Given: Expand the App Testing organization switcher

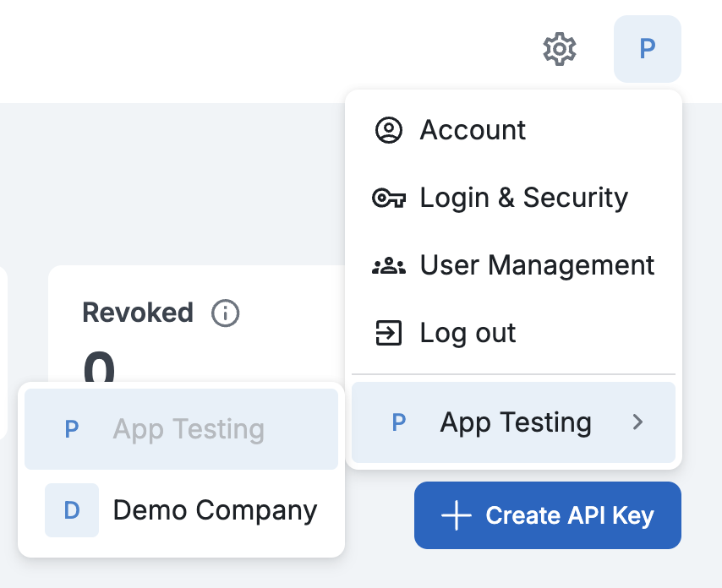Looking at the screenshot, I should point(513,422).
